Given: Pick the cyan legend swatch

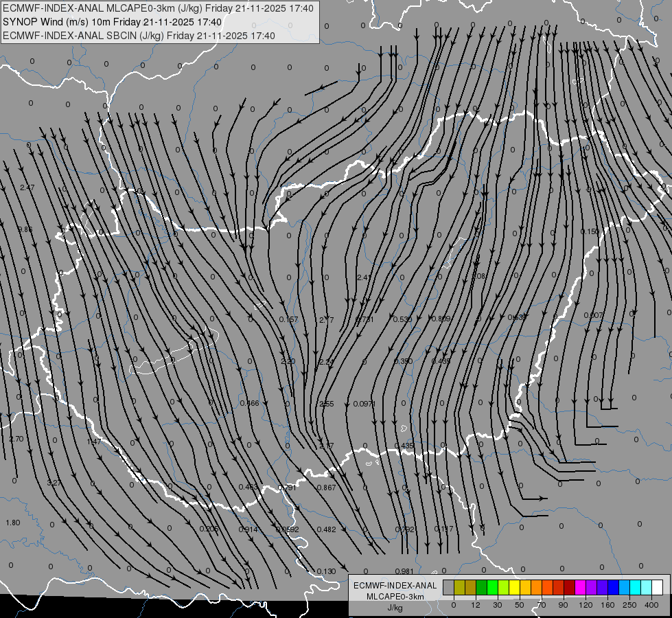Looking at the screenshot, I should 635,587.
